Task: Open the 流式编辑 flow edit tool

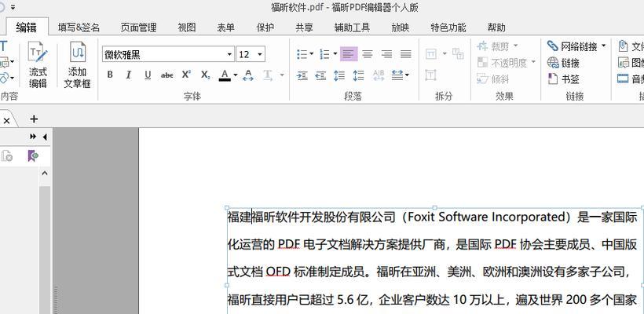Action: [38, 65]
